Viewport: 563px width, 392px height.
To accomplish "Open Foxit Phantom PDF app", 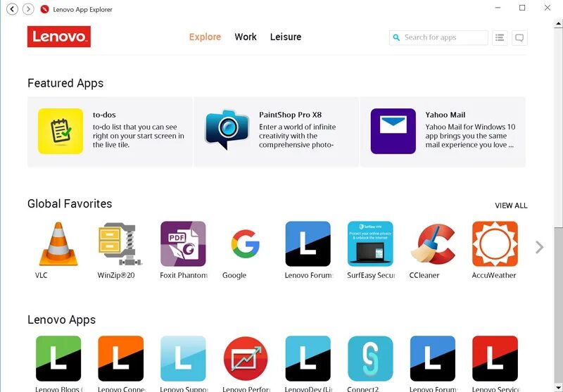I will click(183, 244).
